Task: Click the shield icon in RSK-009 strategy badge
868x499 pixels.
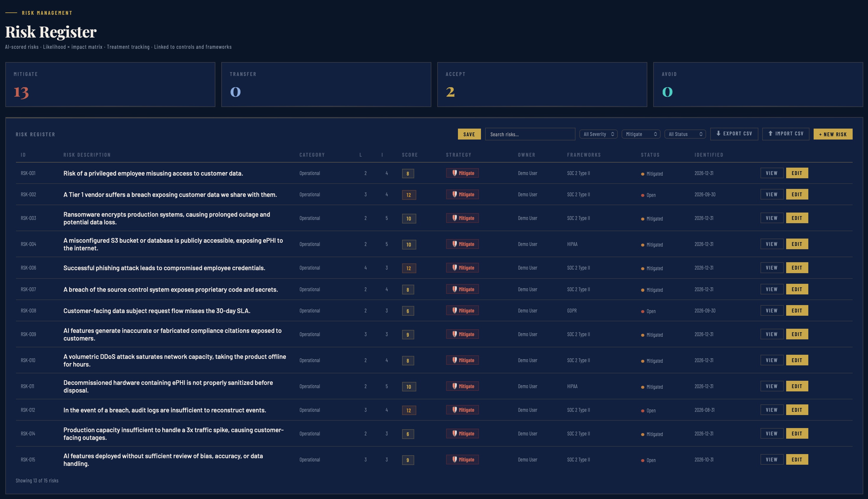Action: (x=454, y=334)
